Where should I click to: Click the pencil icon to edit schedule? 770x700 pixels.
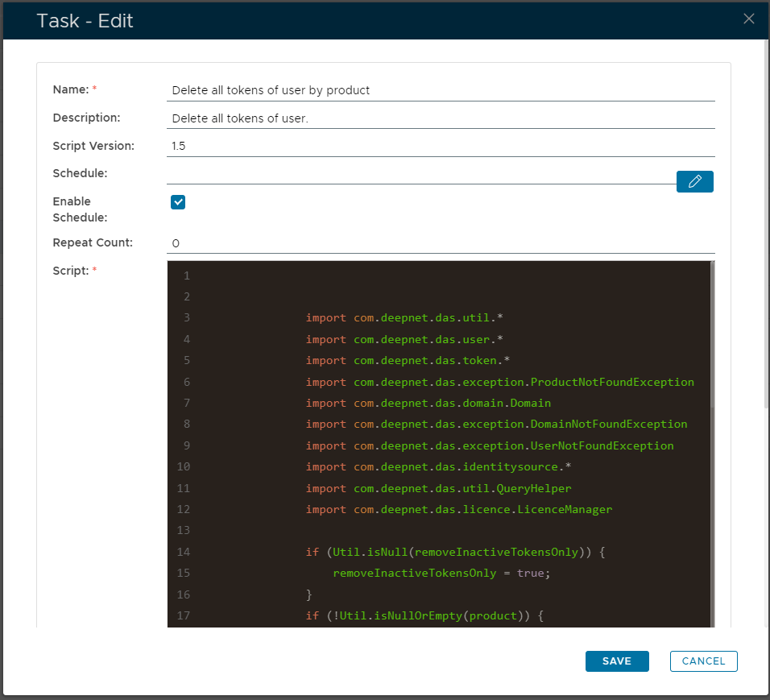pyautogui.click(x=694, y=182)
